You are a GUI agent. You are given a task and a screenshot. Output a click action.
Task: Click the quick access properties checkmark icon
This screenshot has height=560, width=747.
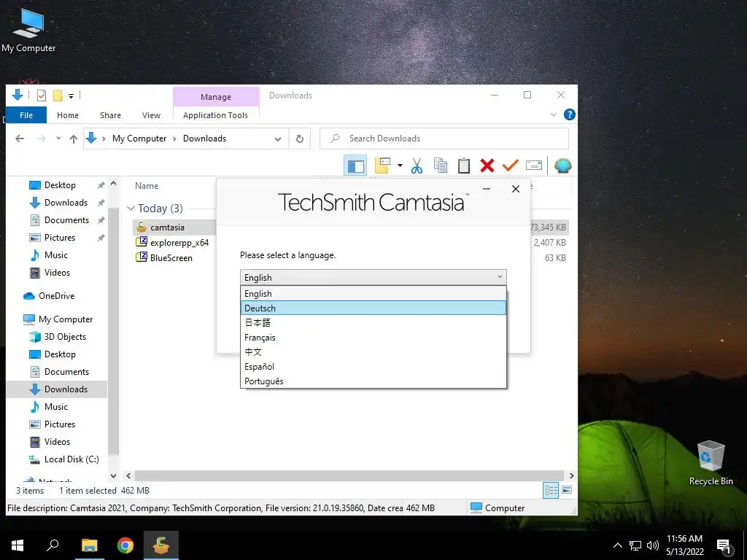pyautogui.click(x=42, y=96)
